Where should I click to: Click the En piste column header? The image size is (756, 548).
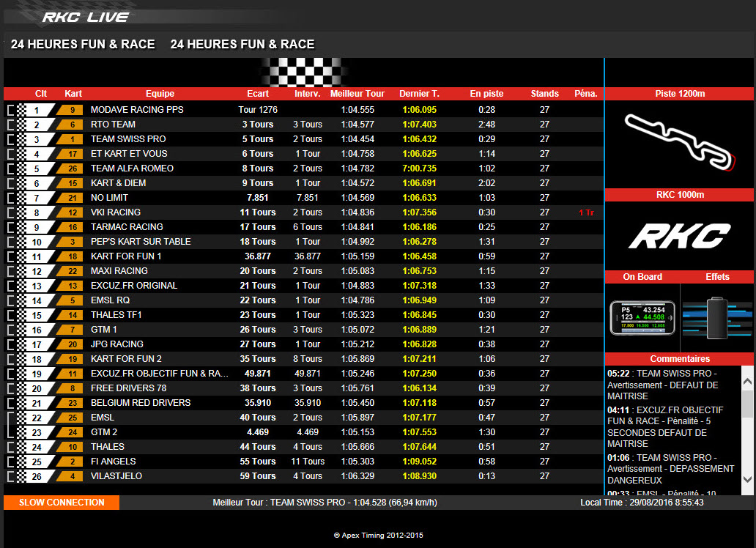click(x=486, y=94)
